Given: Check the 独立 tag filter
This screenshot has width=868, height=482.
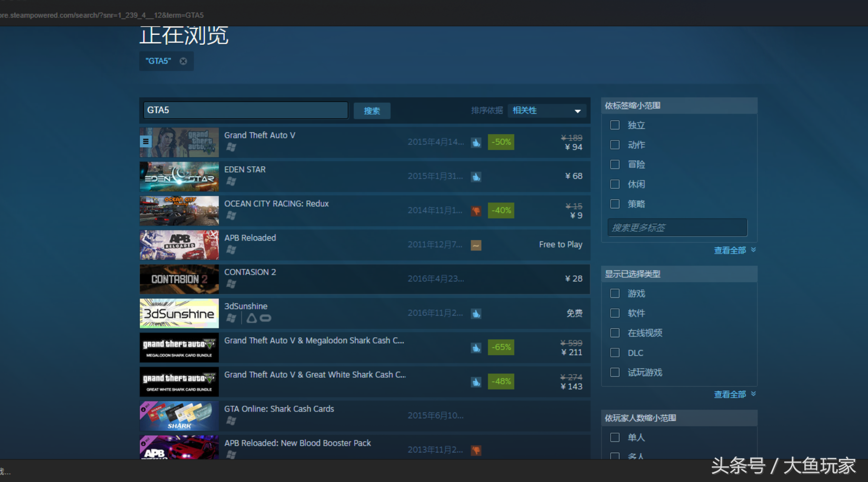Looking at the screenshot, I should [615, 125].
